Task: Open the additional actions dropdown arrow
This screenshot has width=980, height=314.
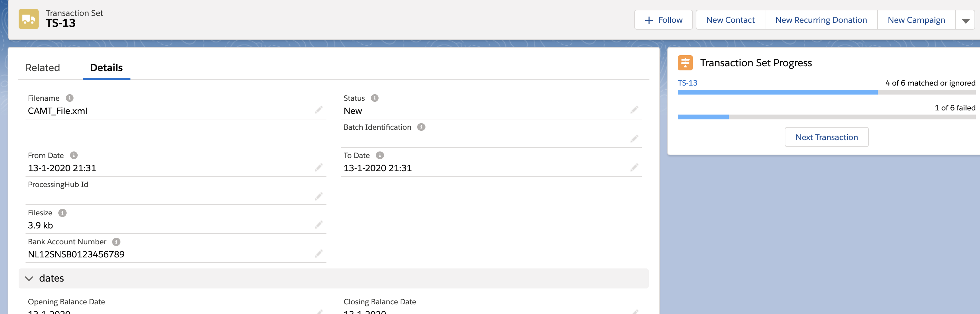Action: 966,19
